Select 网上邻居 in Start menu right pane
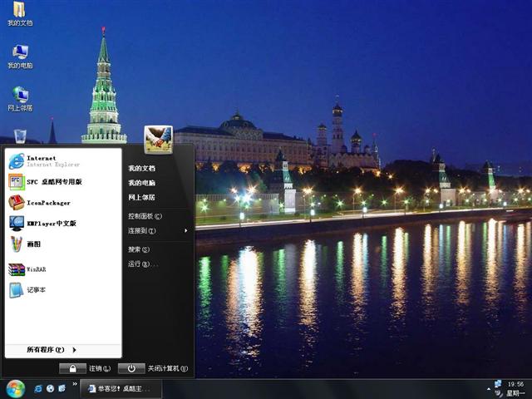Viewport: 532px width, 399px height. (x=141, y=197)
